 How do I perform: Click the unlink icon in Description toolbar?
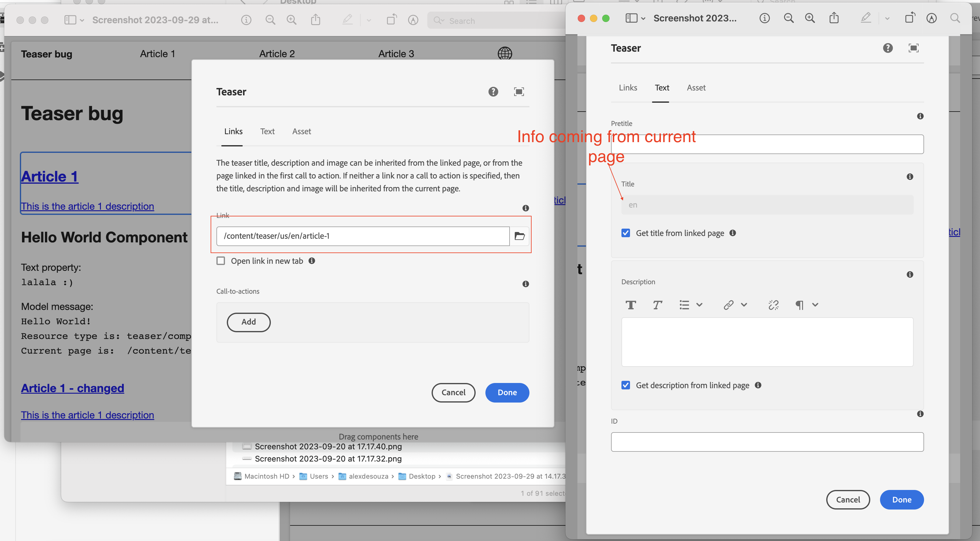pyautogui.click(x=773, y=305)
